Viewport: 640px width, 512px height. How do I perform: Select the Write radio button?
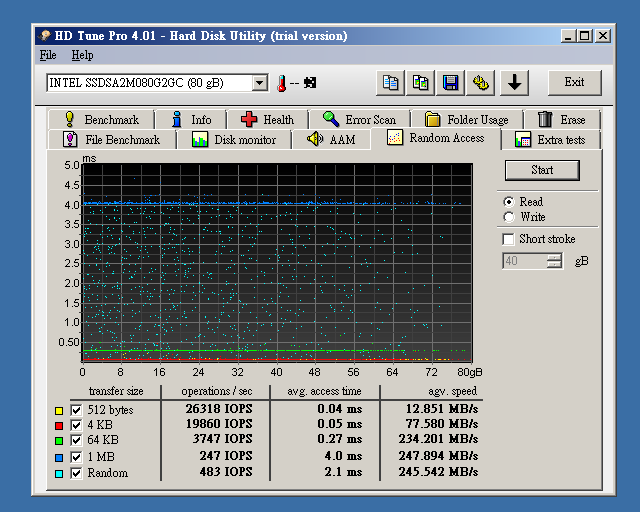tap(509, 217)
